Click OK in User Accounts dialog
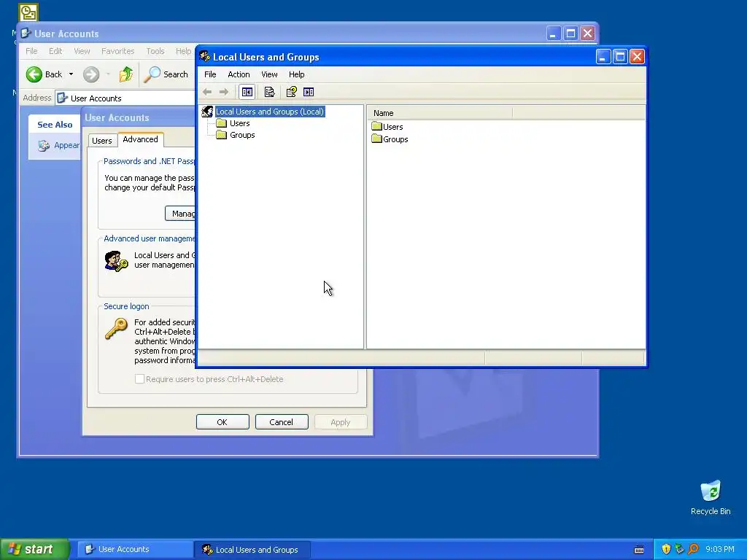The image size is (747, 560). (222, 422)
